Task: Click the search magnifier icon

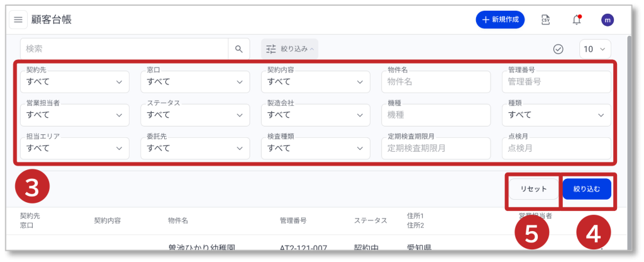Action: (239, 49)
